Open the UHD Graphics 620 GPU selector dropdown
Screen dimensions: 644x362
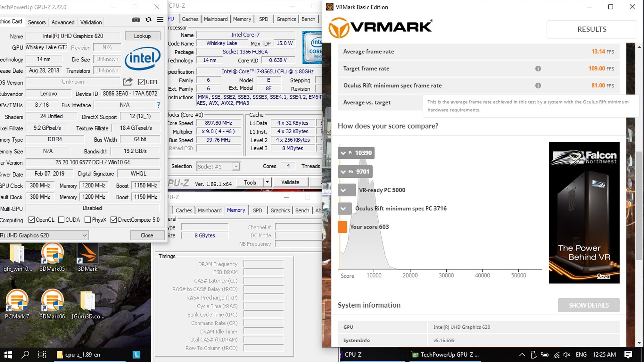(x=44, y=235)
